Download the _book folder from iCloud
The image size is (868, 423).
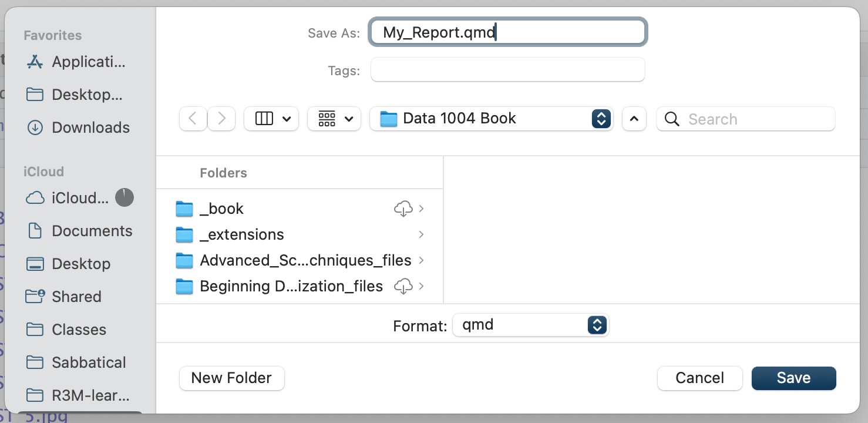(x=403, y=209)
